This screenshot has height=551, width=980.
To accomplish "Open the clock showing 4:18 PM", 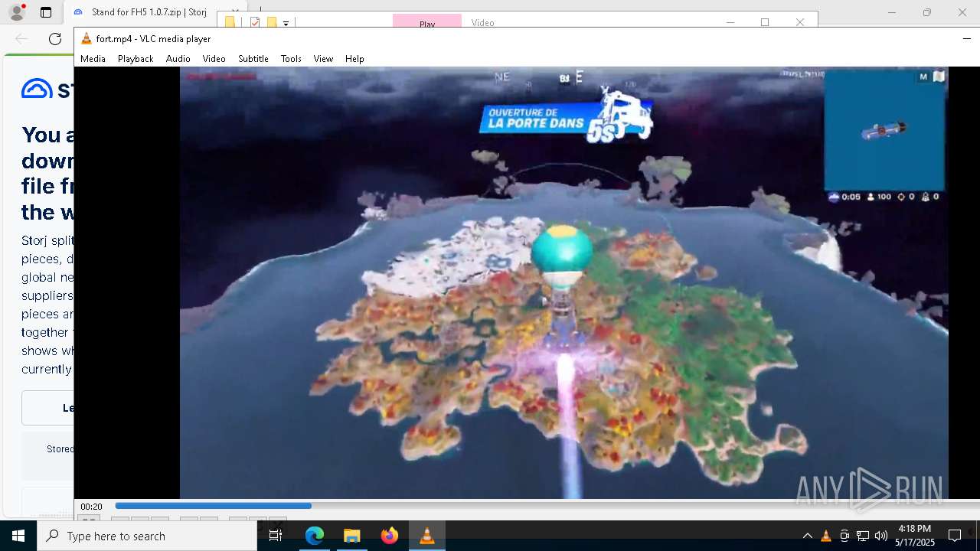I will pos(915,536).
